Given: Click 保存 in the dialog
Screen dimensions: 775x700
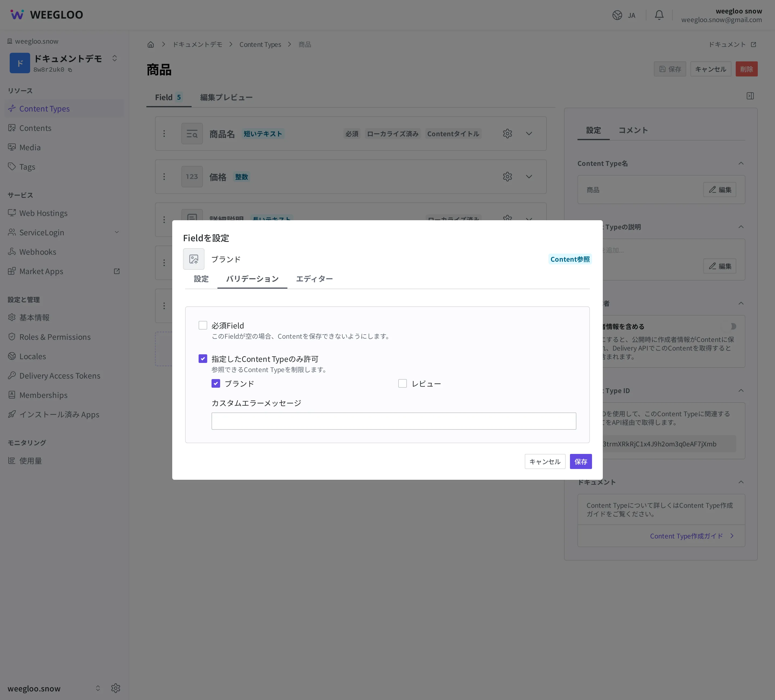Looking at the screenshot, I should coord(580,461).
